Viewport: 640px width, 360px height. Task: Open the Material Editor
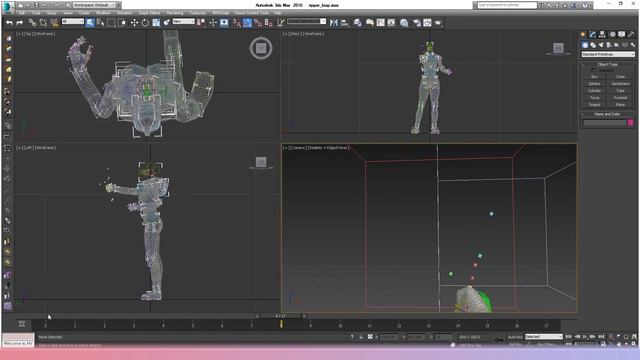[404, 23]
